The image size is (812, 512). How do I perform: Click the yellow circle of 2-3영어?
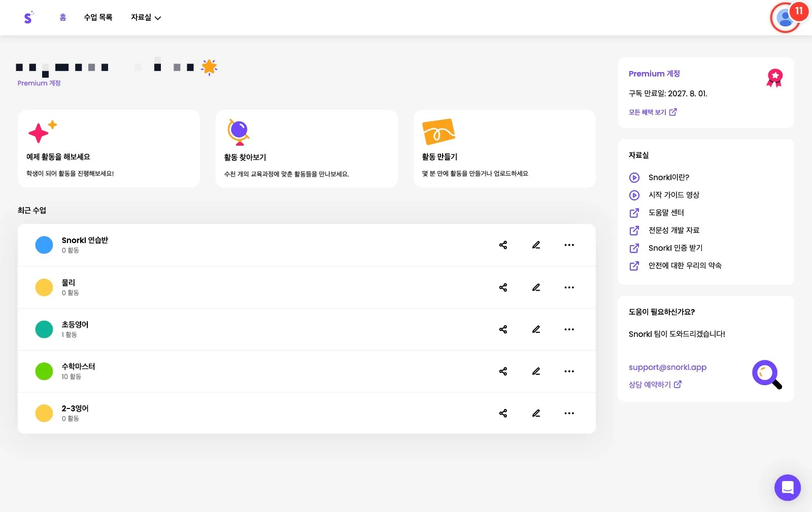[x=44, y=413]
